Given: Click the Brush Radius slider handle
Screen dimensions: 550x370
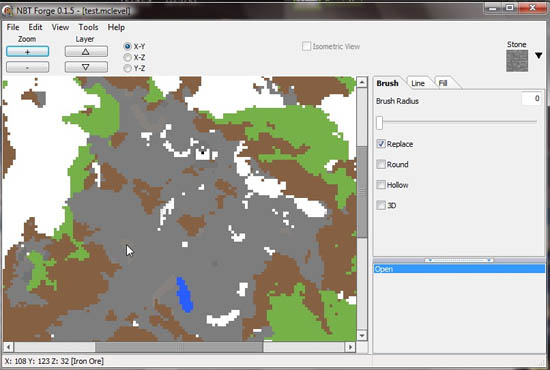Looking at the screenshot, I should pyautogui.click(x=380, y=123).
